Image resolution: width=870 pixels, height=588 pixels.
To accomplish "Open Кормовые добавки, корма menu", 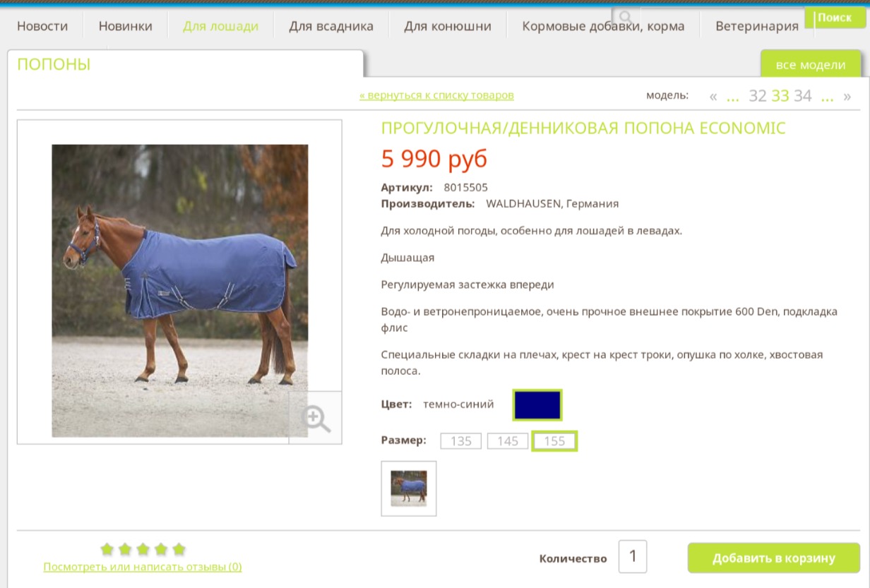I will point(603,27).
